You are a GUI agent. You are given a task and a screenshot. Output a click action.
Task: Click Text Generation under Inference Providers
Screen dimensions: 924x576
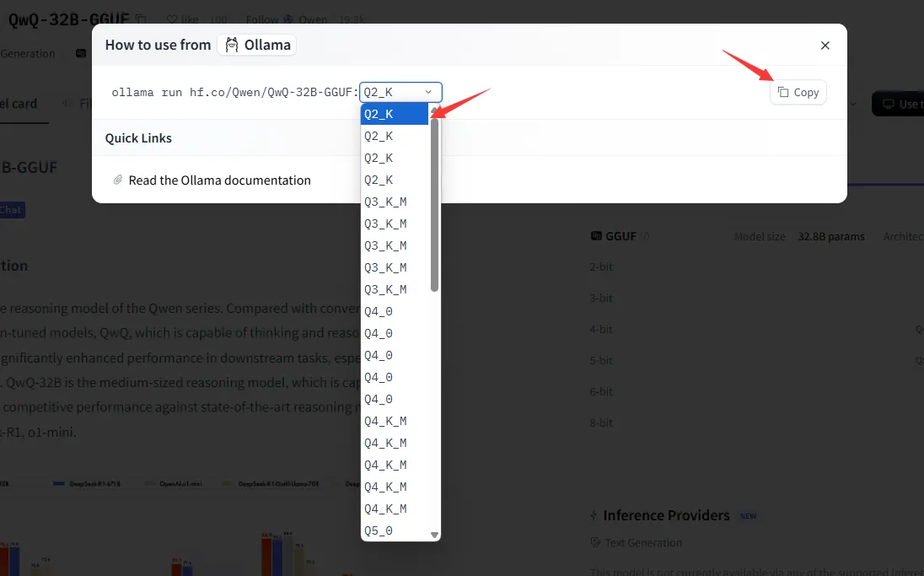(x=643, y=542)
